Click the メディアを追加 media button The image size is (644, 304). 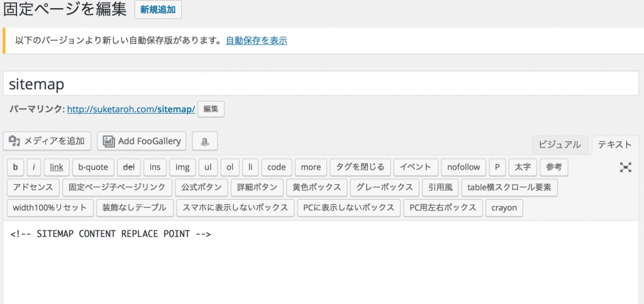click(47, 141)
